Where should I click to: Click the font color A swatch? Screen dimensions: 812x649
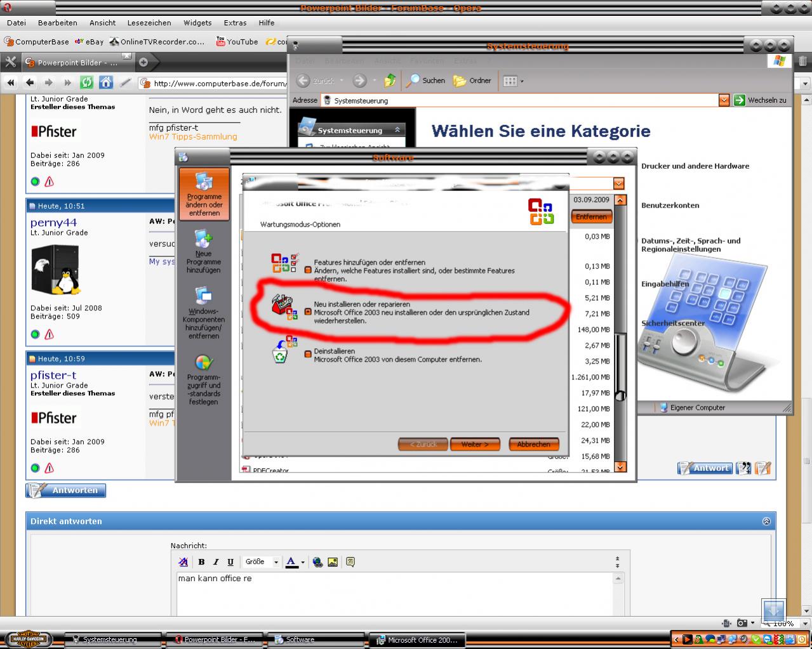pyautogui.click(x=291, y=561)
